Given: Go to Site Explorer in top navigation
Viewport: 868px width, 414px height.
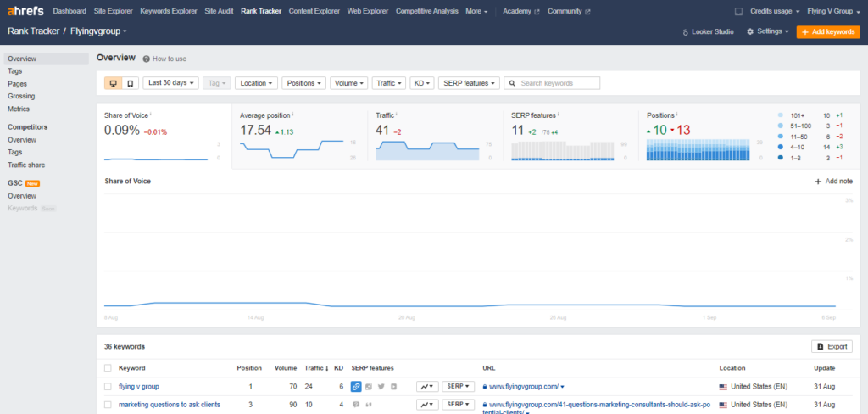Looking at the screenshot, I should (113, 11).
